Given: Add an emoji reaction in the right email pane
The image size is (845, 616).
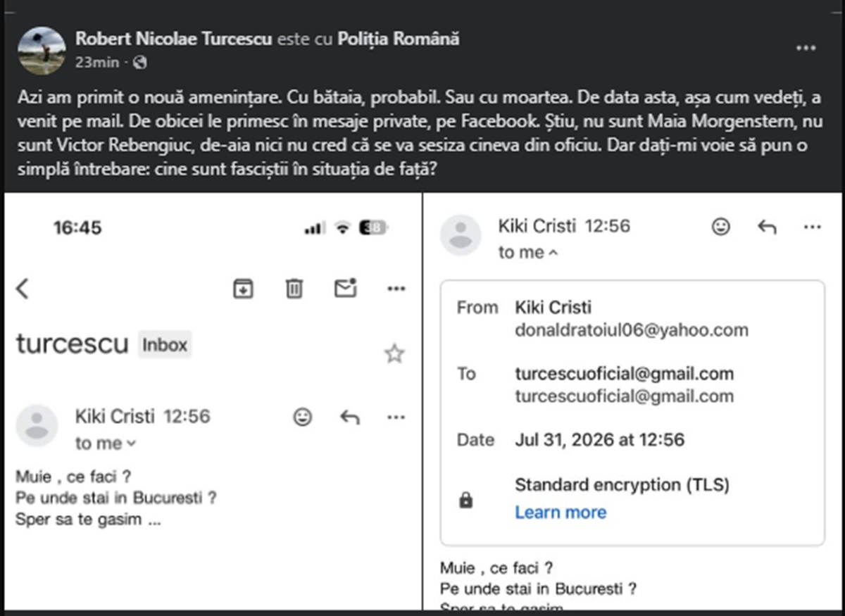Looking at the screenshot, I should click(x=720, y=227).
